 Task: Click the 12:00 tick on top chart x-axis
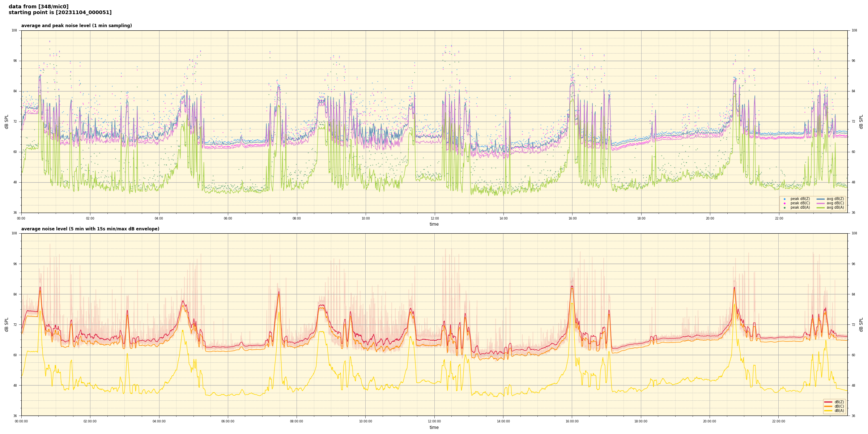click(x=434, y=218)
